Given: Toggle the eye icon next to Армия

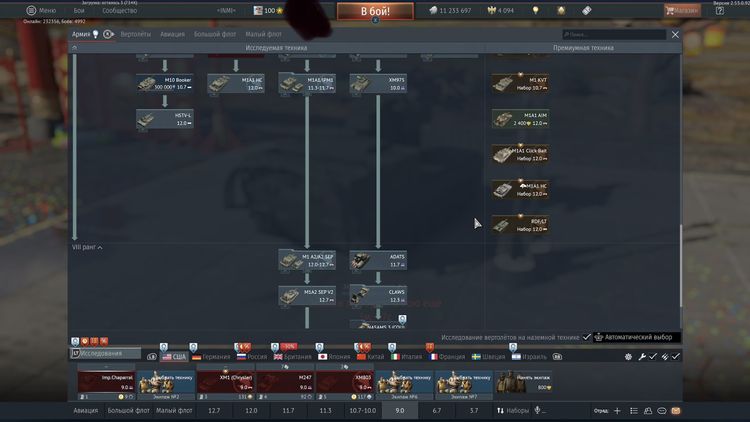Looking at the screenshot, I should (108, 34).
